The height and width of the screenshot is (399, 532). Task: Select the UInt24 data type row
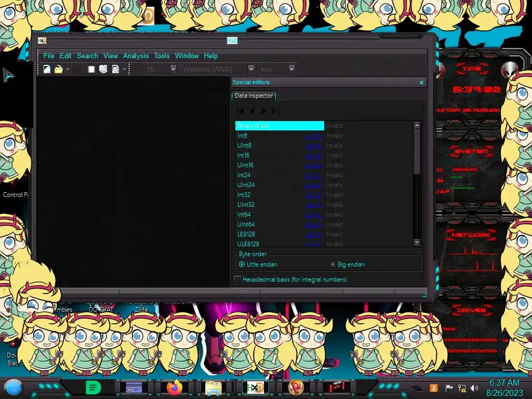pyautogui.click(x=324, y=184)
